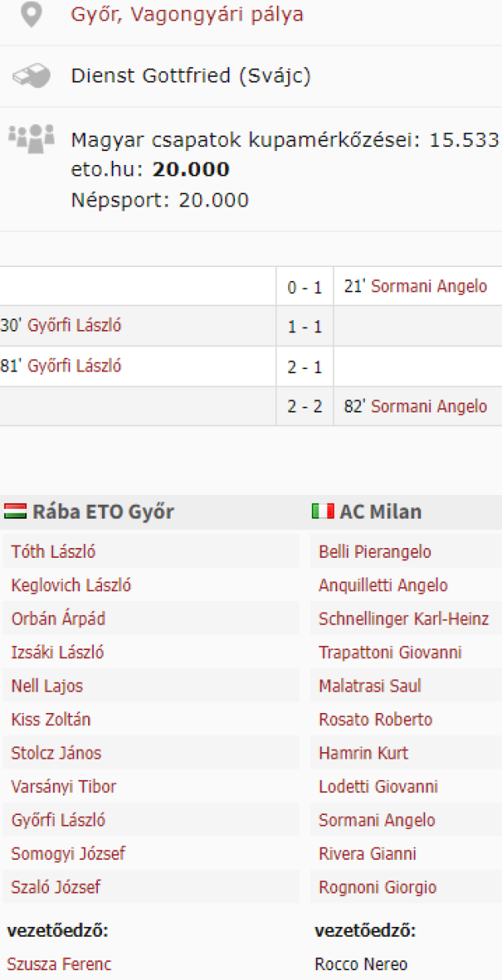Screen dimensions: 502x980
Task: Click the attendance crowd icon
Action: 31,138
